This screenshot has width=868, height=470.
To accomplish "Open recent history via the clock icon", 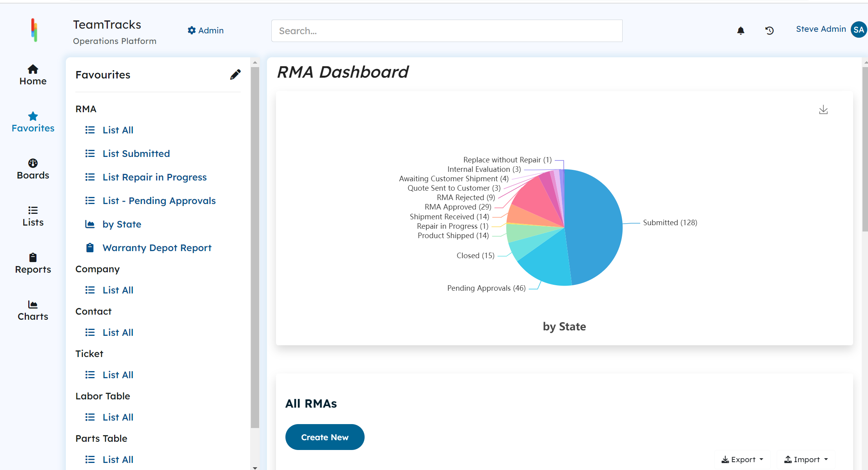I will click(x=770, y=30).
